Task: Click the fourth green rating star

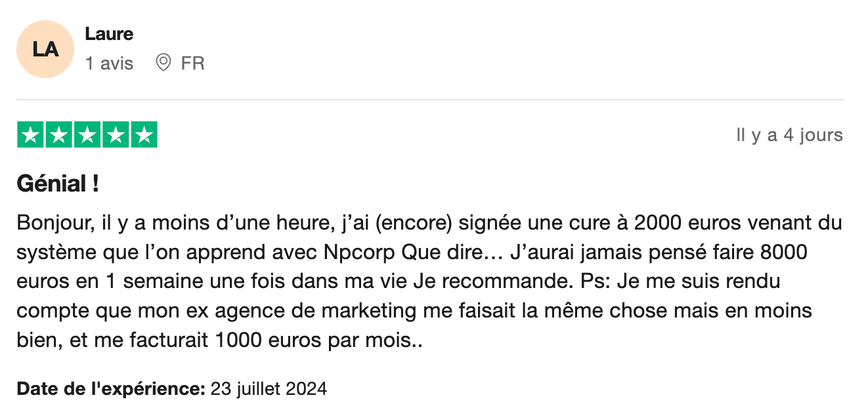Action: (116, 135)
